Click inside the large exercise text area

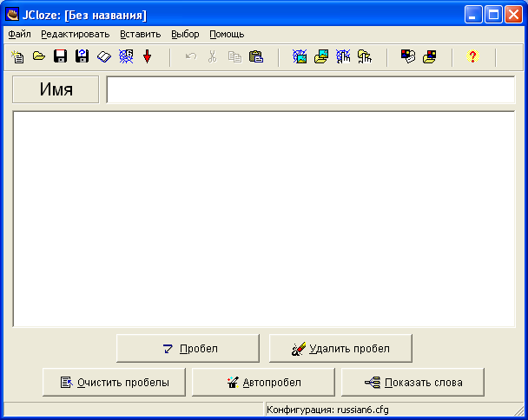coord(264,219)
